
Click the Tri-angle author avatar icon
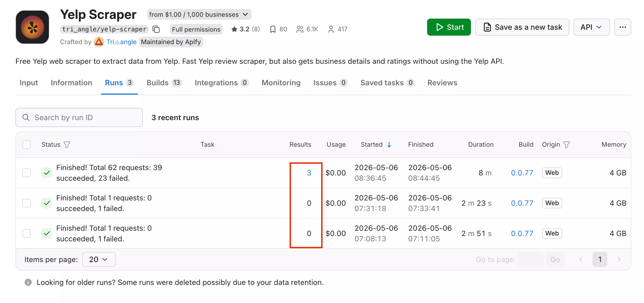tap(99, 42)
